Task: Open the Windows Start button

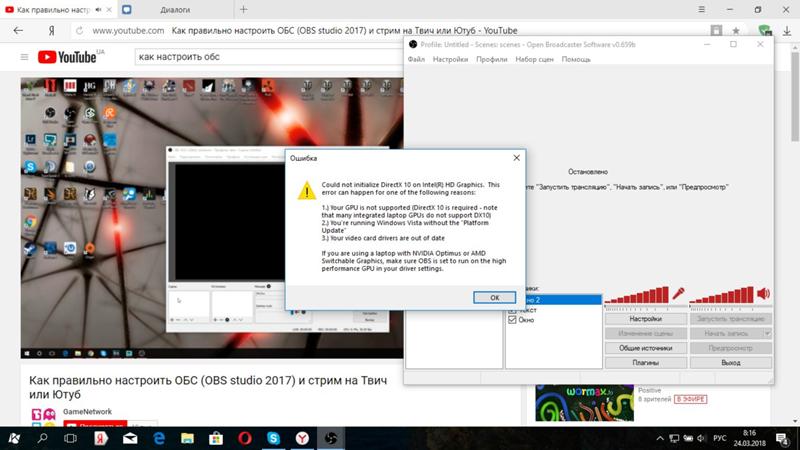Action: click(14, 438)
